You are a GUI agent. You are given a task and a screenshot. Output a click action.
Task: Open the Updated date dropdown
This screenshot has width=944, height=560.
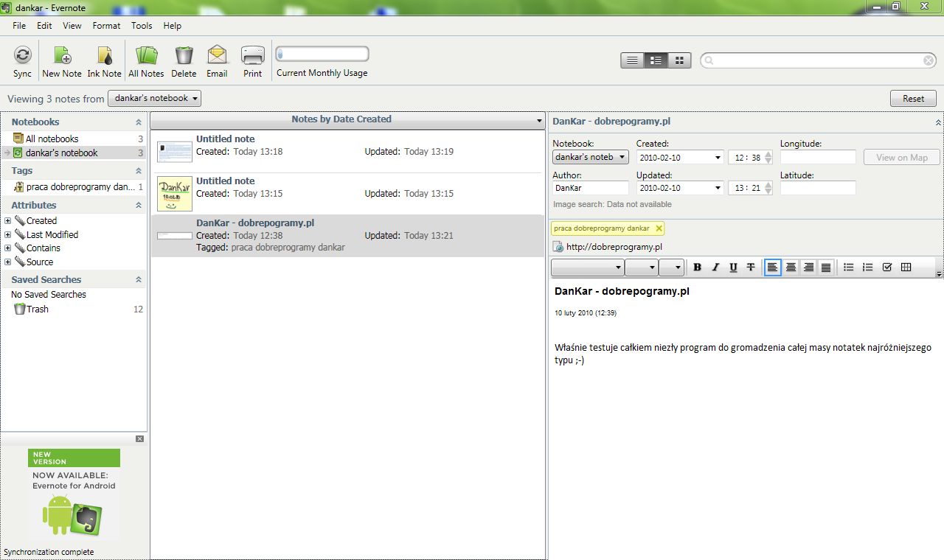(x=718, y=188)
